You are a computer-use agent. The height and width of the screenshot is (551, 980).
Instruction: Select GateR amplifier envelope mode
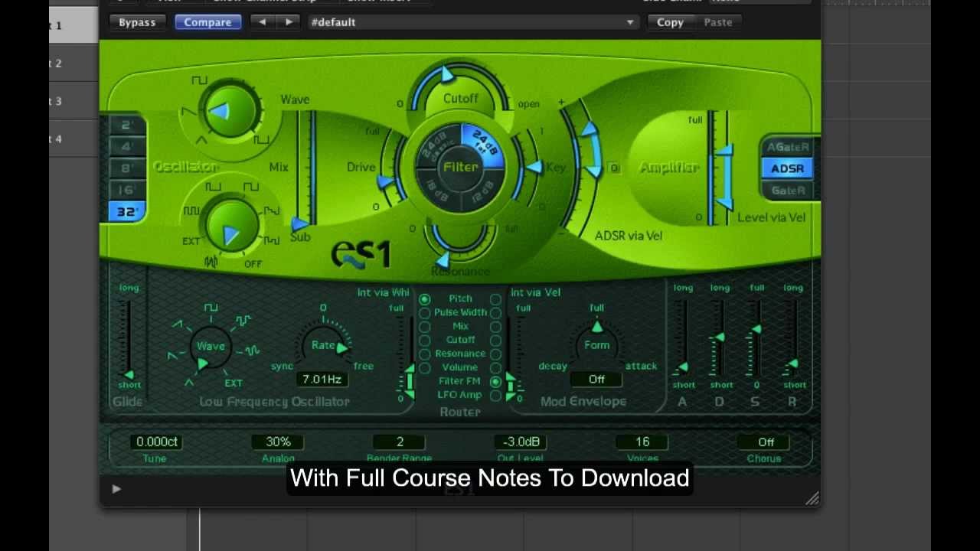click(788, 191)
